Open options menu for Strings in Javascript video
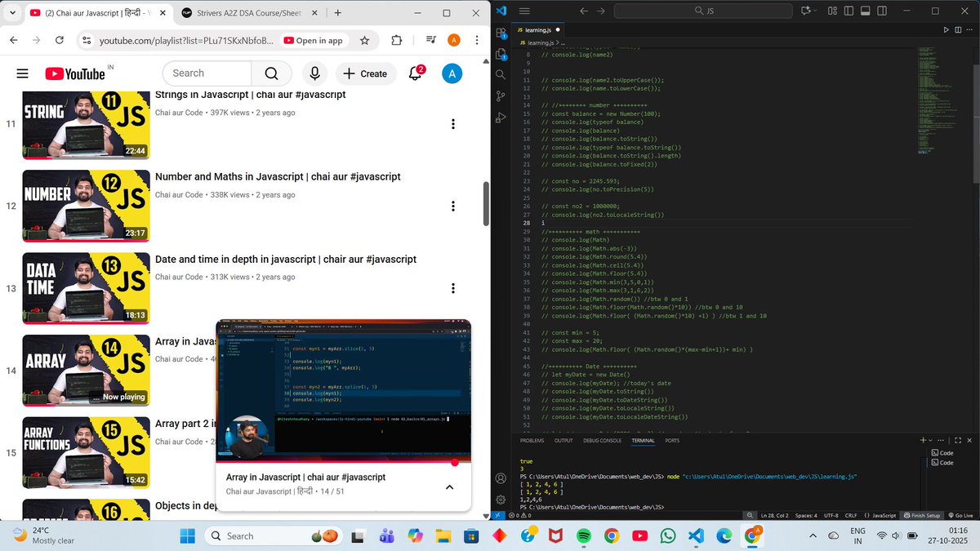The height and width of the screenshot is (551, 980). [453, 124]
